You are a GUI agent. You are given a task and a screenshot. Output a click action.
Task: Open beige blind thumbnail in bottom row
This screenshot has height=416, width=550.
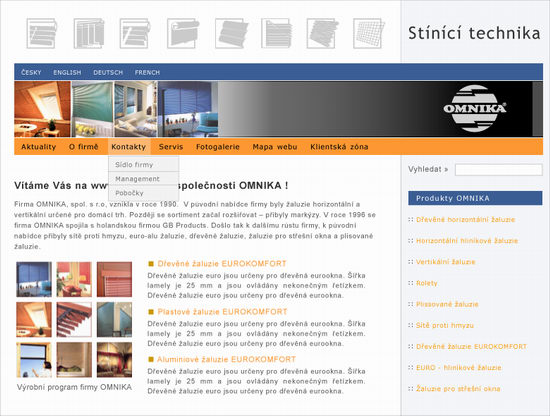click(x=74, y=360)
